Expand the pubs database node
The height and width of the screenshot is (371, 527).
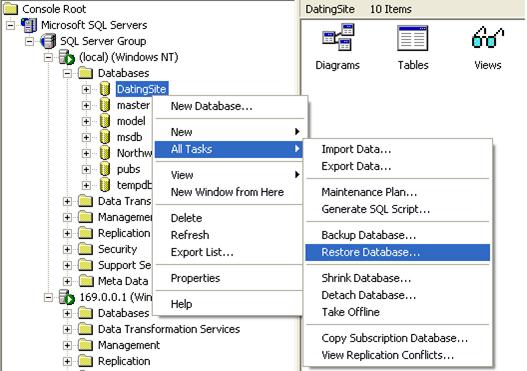(86, 169)
